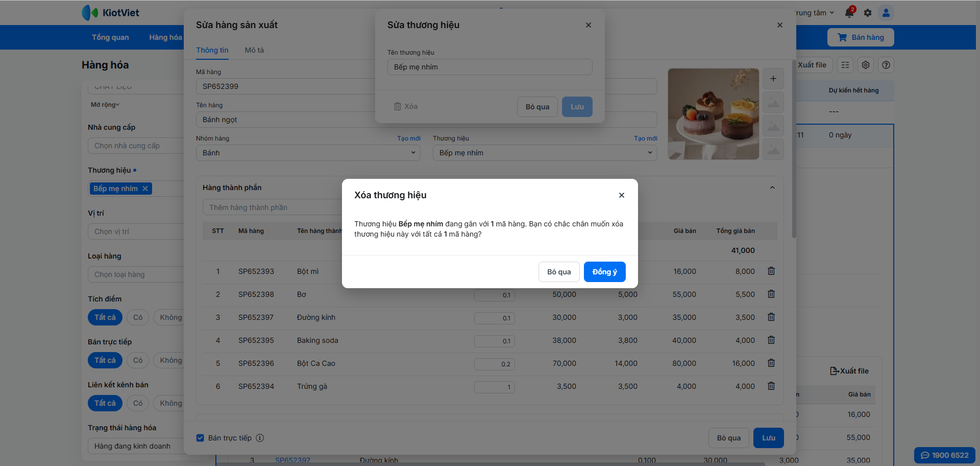Confirm deletion with Đồng ý button

click(604, 272)
